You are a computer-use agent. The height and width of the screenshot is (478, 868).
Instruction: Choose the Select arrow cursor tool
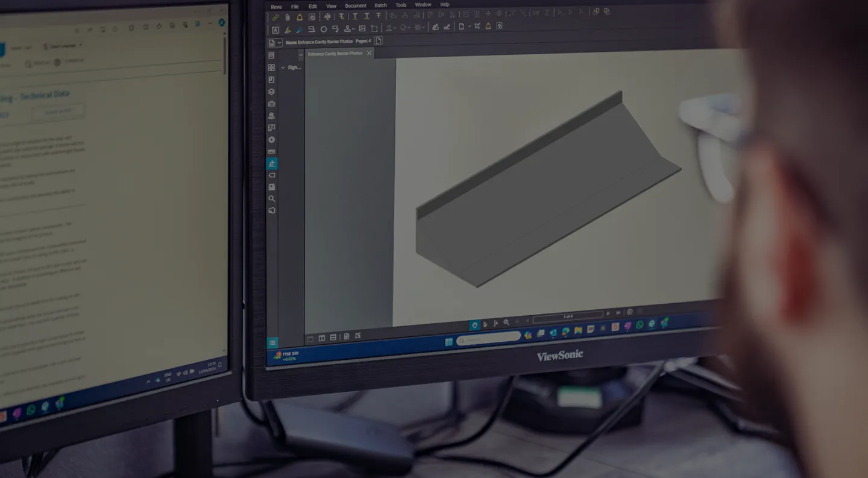point(485,324)
